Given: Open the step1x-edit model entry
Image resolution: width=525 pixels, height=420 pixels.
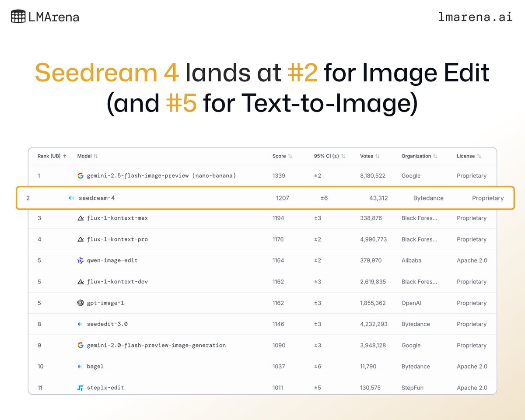Looking at the screenshot, I should (105, 388).
